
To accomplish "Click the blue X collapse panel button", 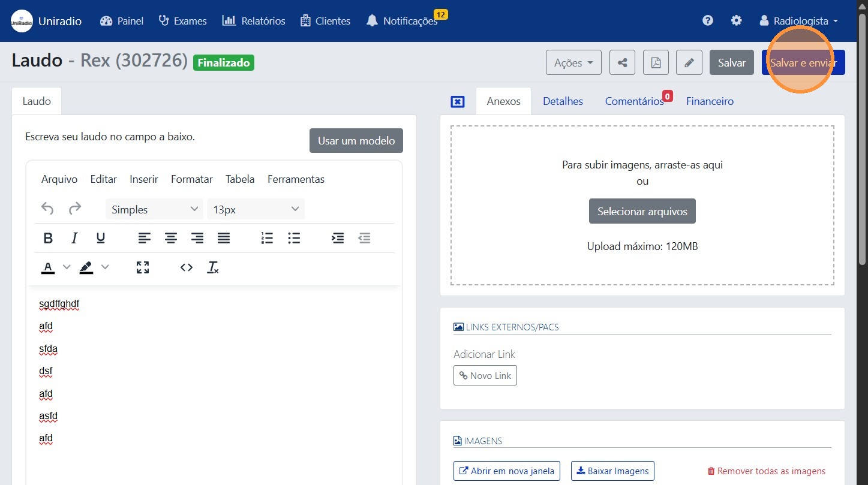I will click(x=458, y=102).
